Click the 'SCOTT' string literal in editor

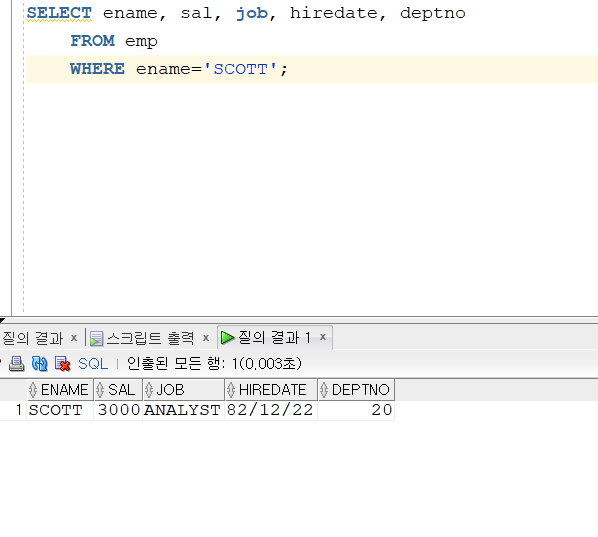(x=241, y=69)
